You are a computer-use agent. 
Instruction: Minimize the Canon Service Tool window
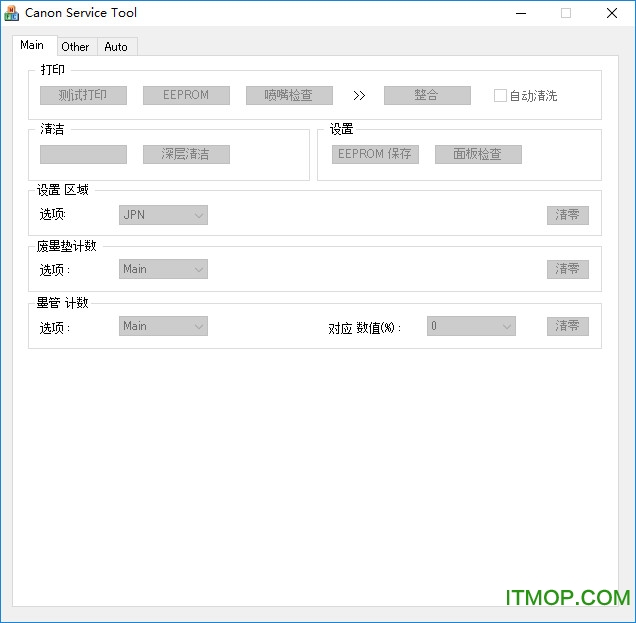tap(521, 13)
